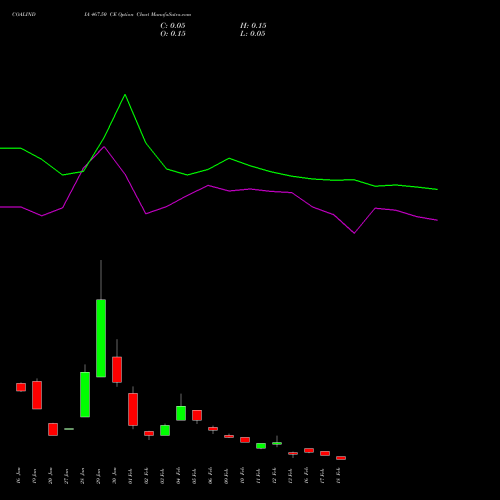Click the low value 'L: 0.05'

(x=253, y=34)
